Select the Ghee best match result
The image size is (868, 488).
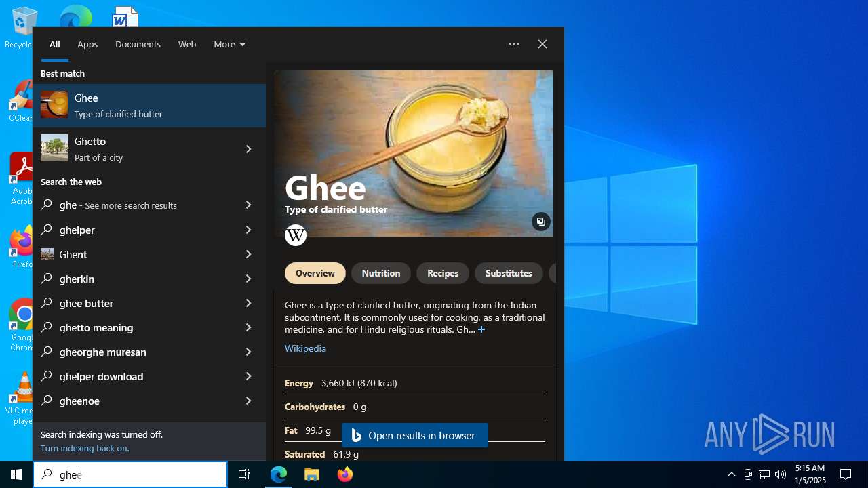pos(149,106)
